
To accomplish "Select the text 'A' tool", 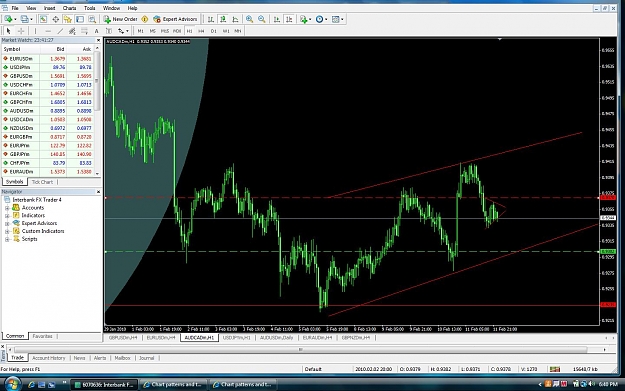I will tap(96, 31).
